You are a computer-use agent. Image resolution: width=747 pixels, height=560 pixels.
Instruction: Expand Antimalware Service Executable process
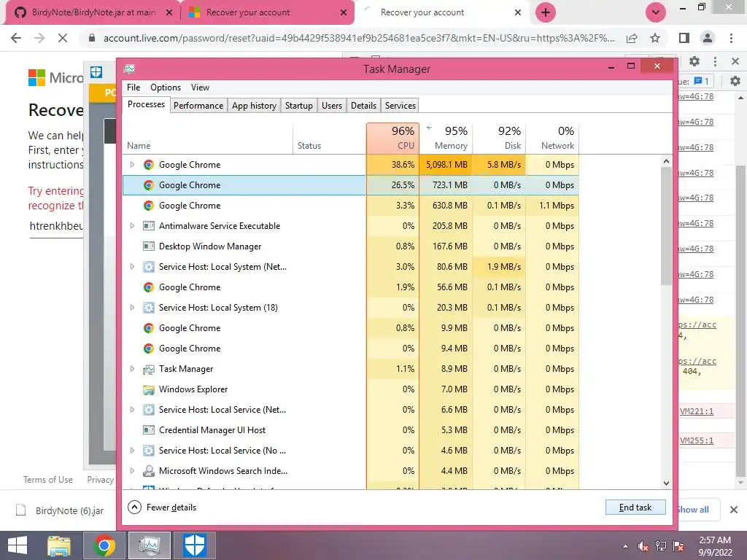[x=132, y=226]
